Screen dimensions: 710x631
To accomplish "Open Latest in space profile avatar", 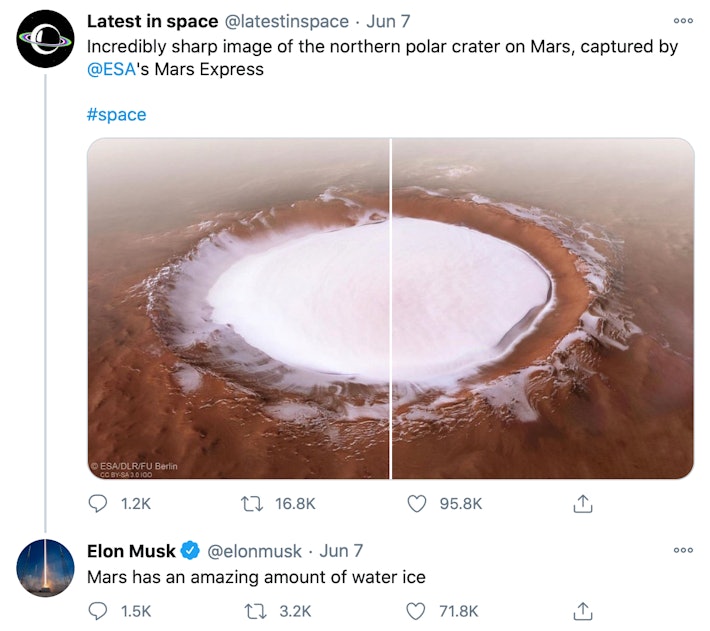I will pos(44,39).
